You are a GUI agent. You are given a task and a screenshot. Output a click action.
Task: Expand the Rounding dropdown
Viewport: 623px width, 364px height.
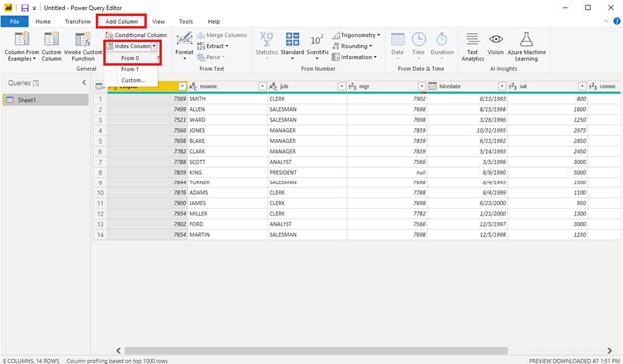point(371,46)
